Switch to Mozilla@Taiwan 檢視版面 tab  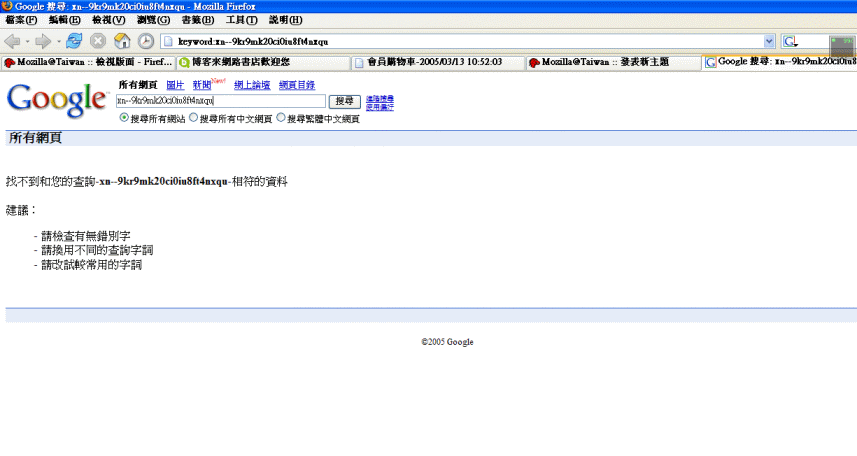click(89, 62)
